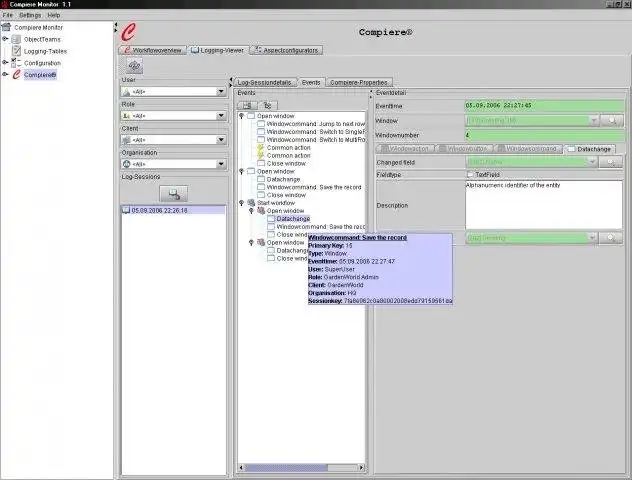Select Datachange under second Open window
This screenshot has width=632, height=480.
tap(283, 179)
